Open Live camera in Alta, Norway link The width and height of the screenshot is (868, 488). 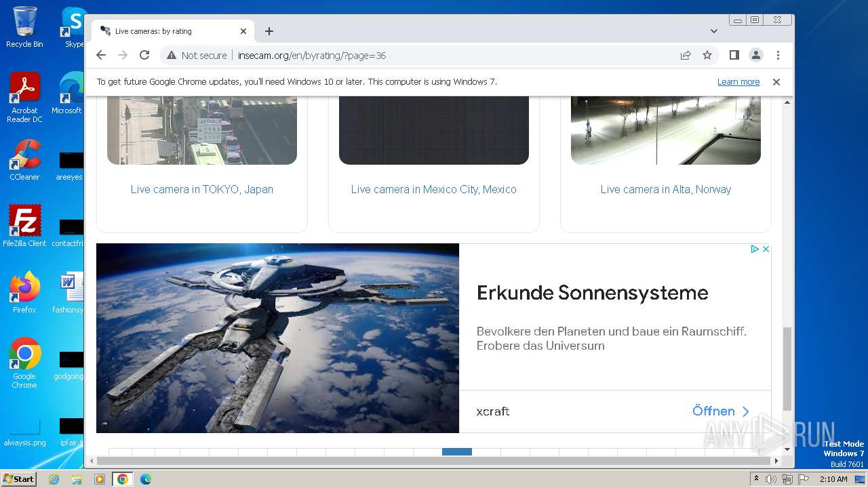pos(666,189)
